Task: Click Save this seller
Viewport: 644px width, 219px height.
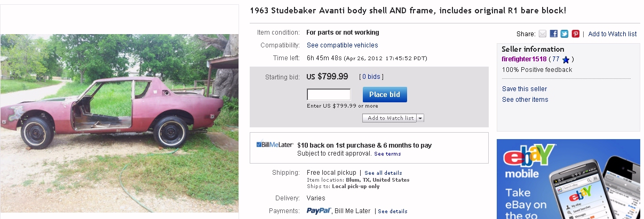Action: coord(524,89)
